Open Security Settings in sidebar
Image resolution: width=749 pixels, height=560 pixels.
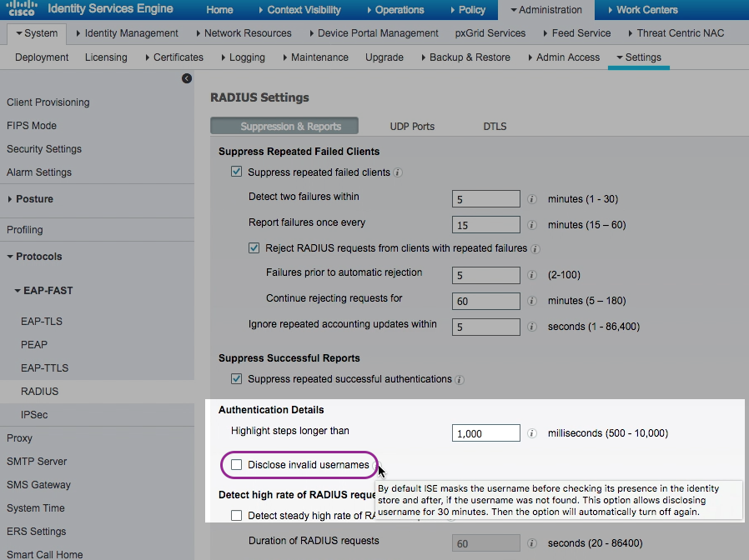[x=44, y=149]
